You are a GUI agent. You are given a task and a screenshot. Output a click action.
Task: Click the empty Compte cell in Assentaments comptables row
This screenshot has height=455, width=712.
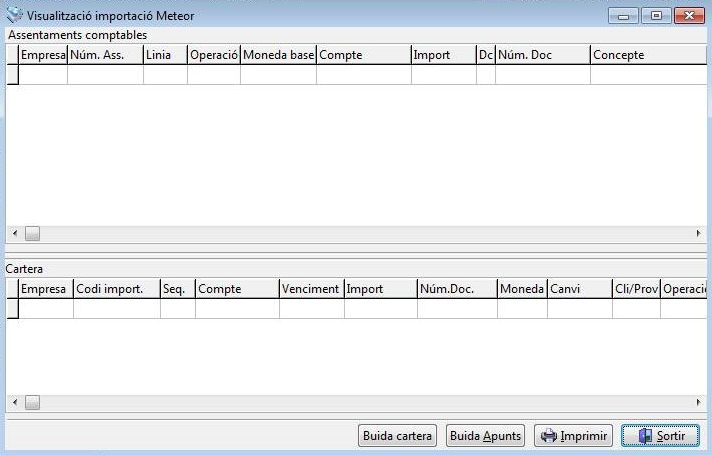[364, 75]
